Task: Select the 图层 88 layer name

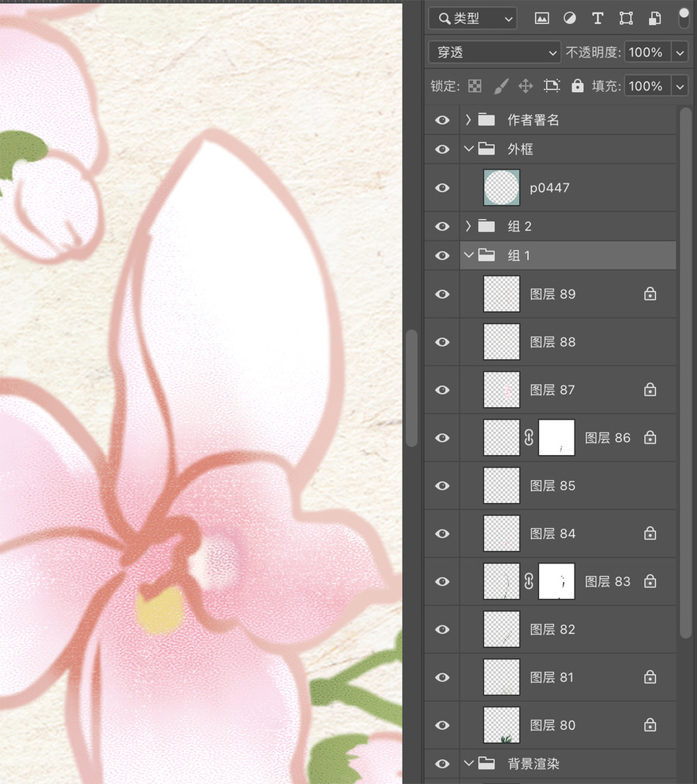Action: [552, 342]
